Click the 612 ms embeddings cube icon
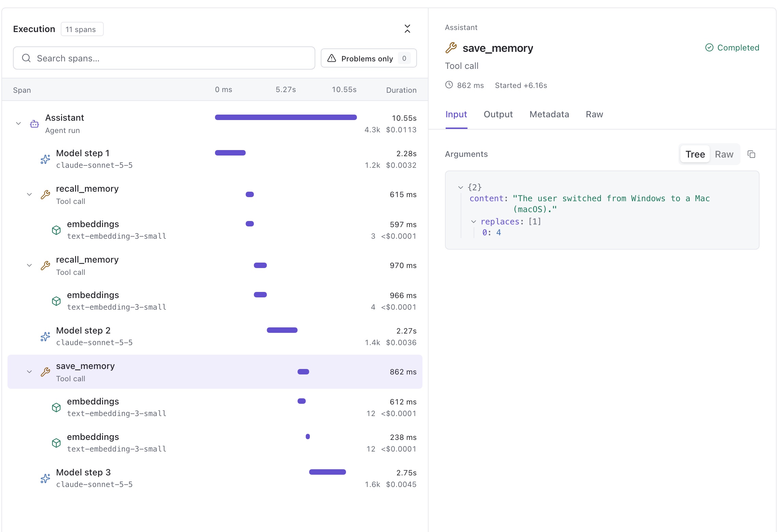 [x=56, y=408]
